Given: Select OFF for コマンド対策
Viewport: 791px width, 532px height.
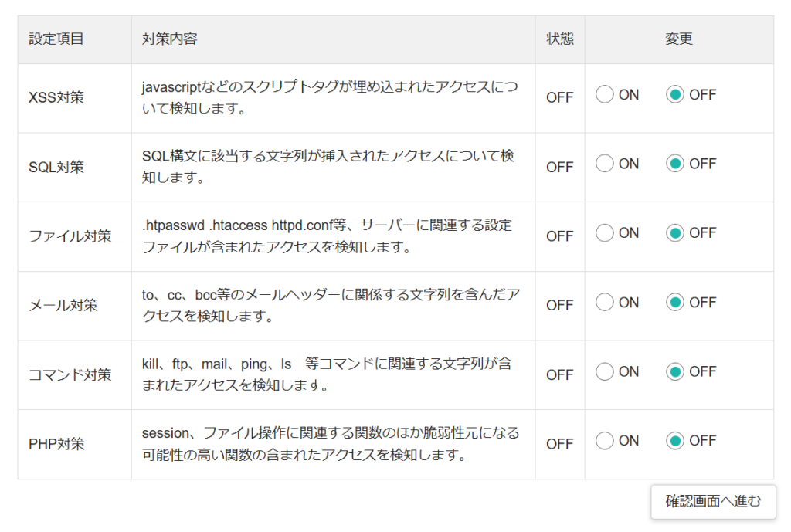Looking at the screenshot, I should tap(675, 371).
